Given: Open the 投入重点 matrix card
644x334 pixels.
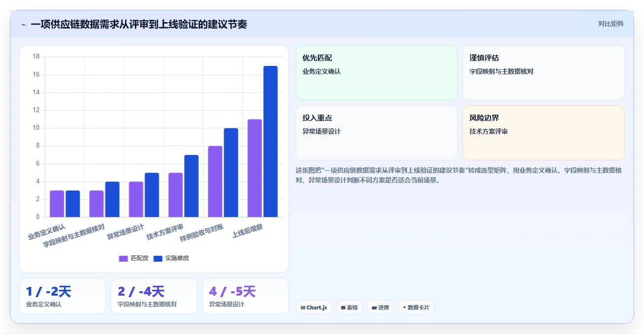Looking at the screenshot, I should pyautogui.click(x=376, y=133).
